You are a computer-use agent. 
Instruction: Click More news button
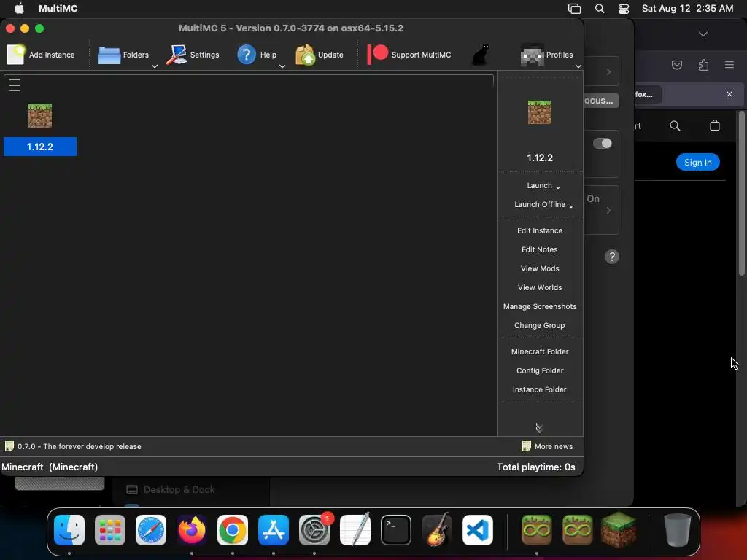[x=547, y=447]
